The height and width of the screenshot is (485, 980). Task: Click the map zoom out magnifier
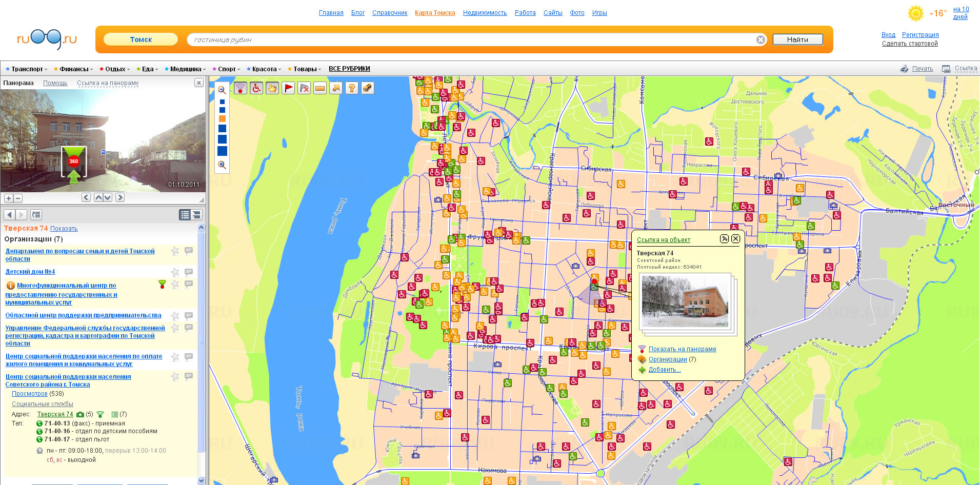pyautogui.click(x=222, y=90)
